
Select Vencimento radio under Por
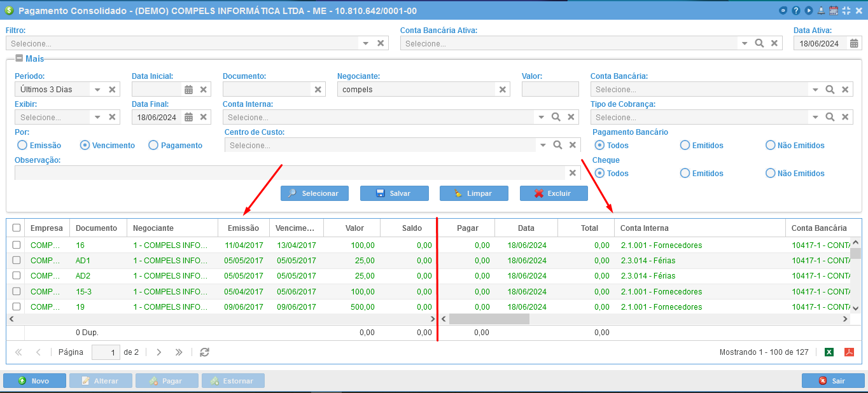click(85, 145)
